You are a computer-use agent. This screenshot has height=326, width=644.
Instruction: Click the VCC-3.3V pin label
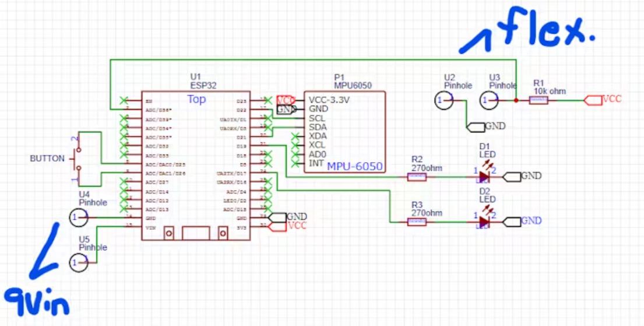[x=329, y=100]
